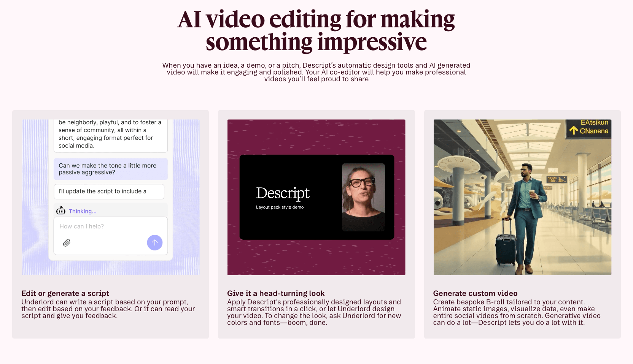The height and width of the screenshot is (364, 633).
Task: Click the 'Layout pack style demo' caption
Action: click(x=280, y=207)
